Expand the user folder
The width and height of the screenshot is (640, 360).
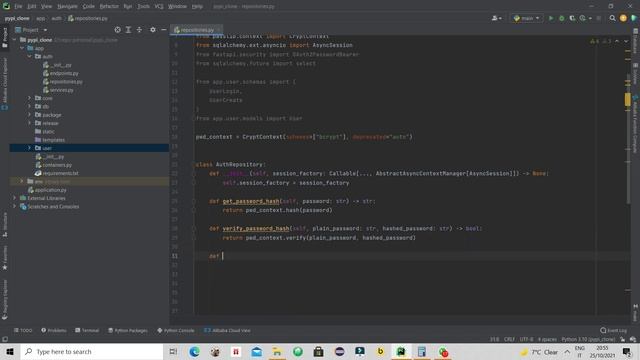click(29, 148)
